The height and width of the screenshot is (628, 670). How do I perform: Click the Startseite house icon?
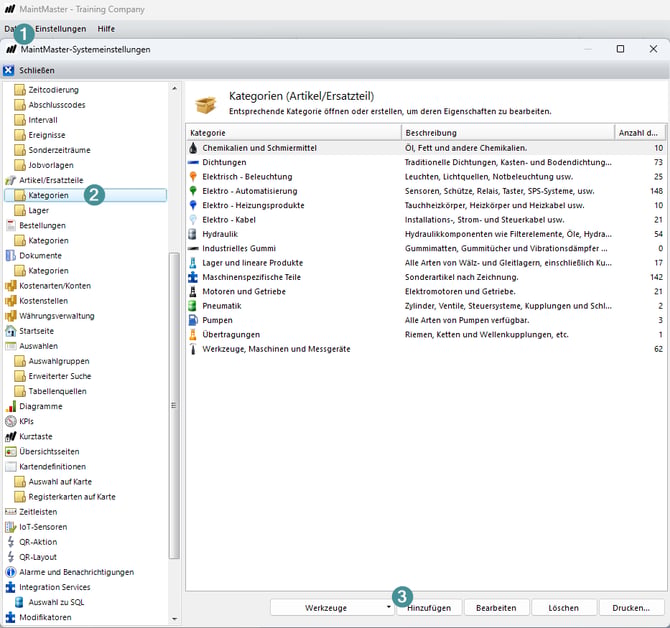point(11,331)
